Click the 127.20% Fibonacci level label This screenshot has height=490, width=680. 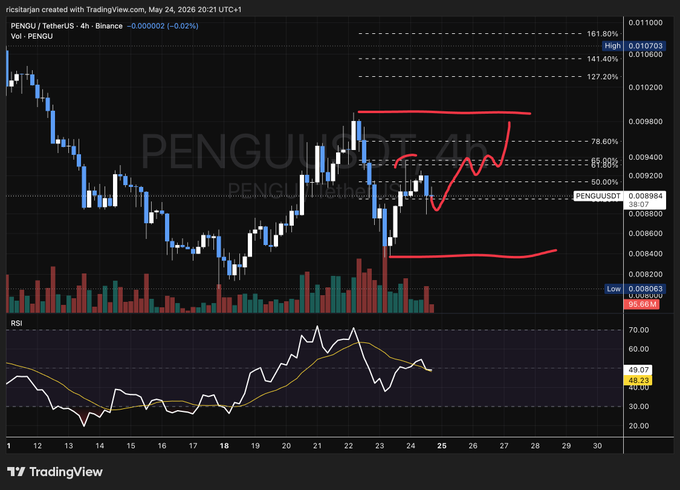coord(602,77)
